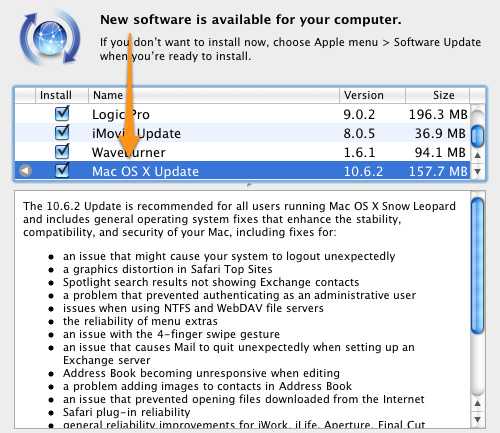Click the description pane scrollbar thumb
Screen dimensions: 500x433
click(478, 265)
